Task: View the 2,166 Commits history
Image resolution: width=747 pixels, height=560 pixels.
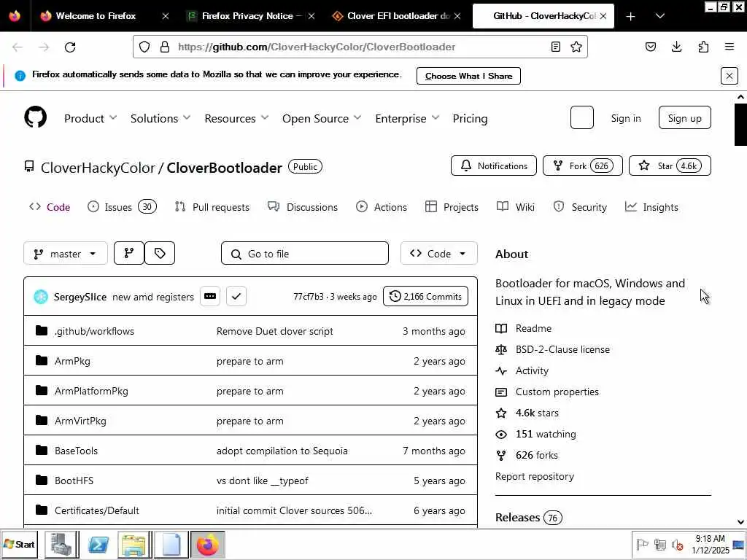Action: point(425,296)
